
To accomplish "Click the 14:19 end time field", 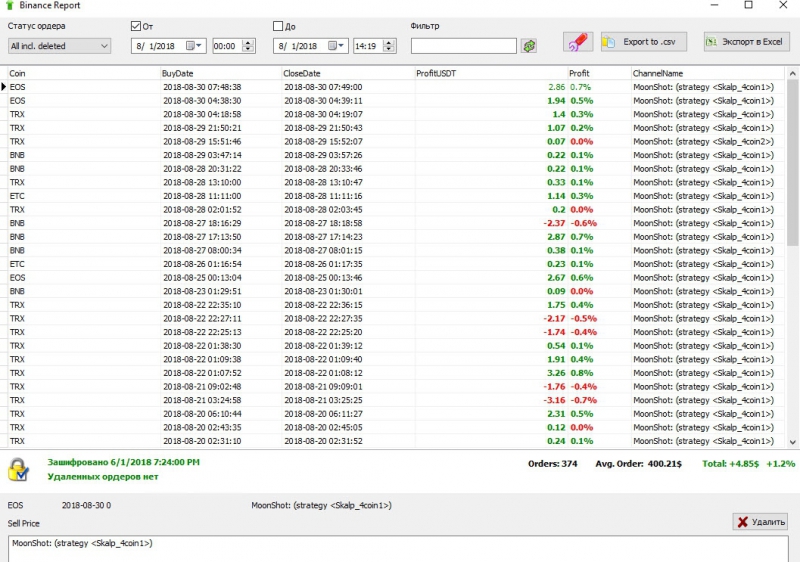I will tap(368, 46).
